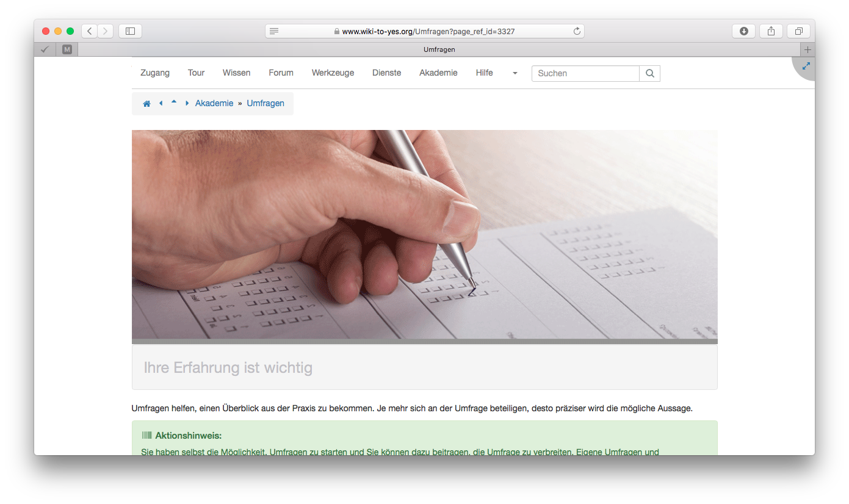Show all tabs overview
Image resolution: width=849 pixels, height=504 pixels.
[798, 31]
